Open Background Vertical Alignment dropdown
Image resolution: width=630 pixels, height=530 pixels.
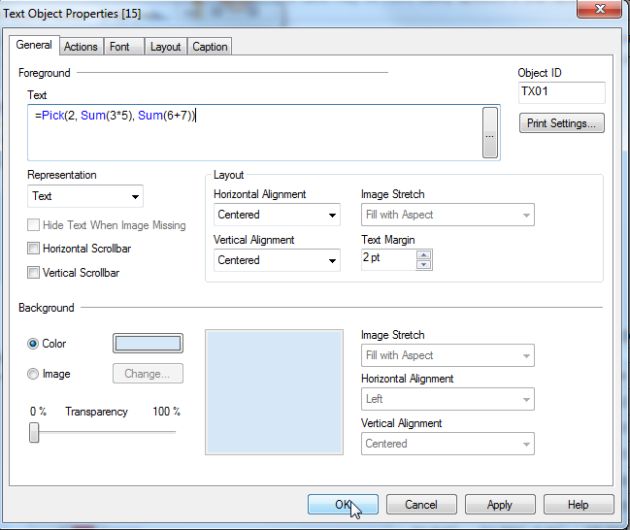tap(448, 444)
